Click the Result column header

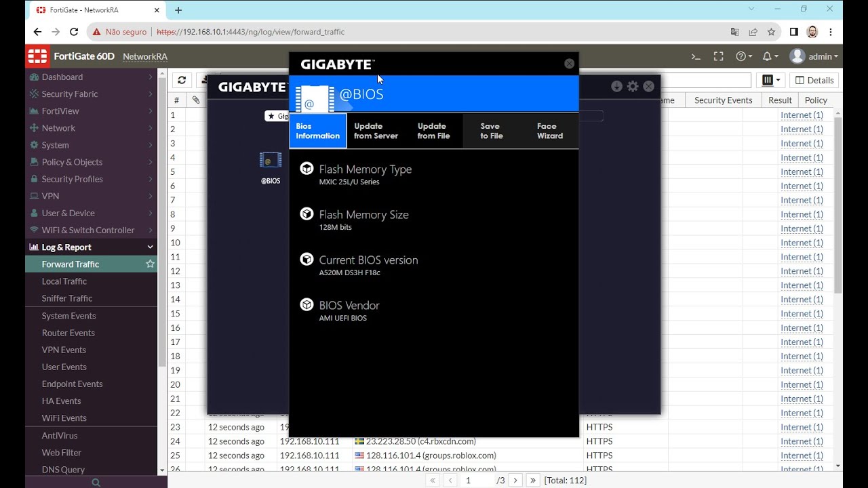780,100
